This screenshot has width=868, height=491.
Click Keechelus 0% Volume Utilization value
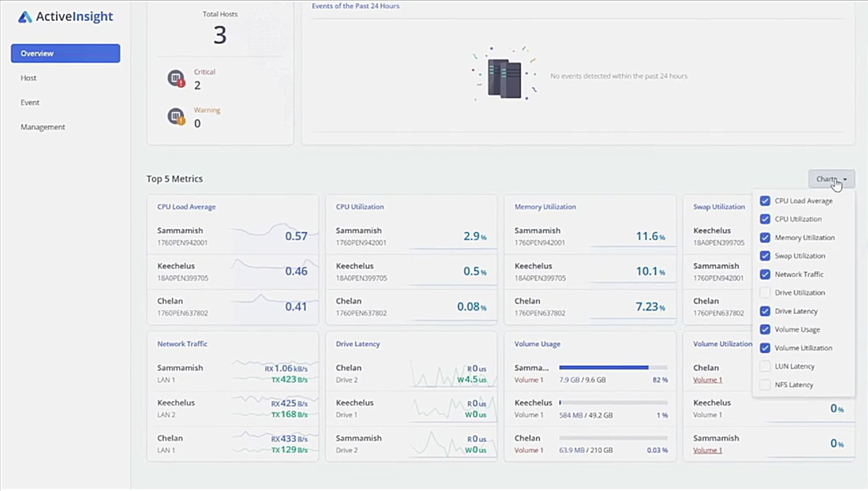pos(837,409)
